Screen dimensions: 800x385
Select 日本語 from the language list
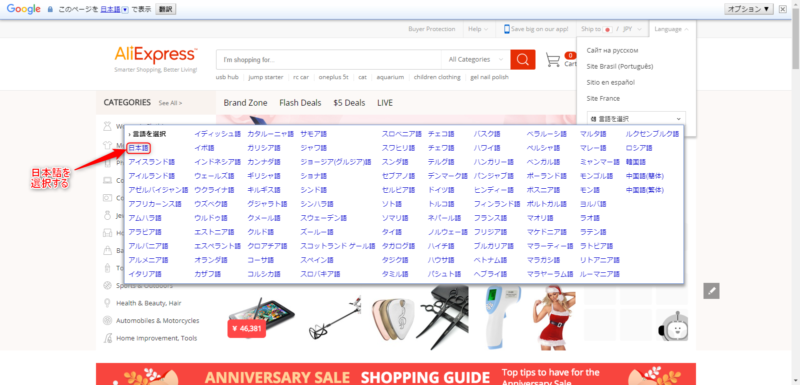(x=138, y=148)
